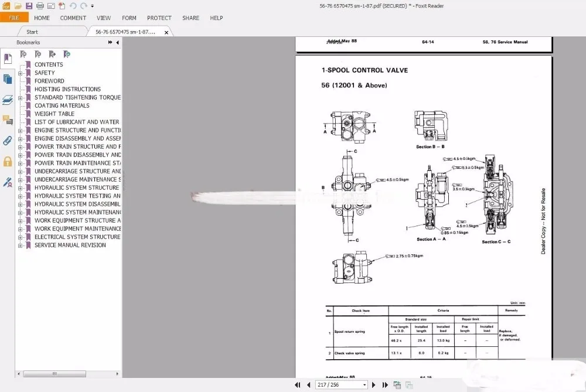Open the WEIGHT TABLE bookmark
Image resolution: width=586 pixels, height=392 pixels.
(x=54, y=114)
